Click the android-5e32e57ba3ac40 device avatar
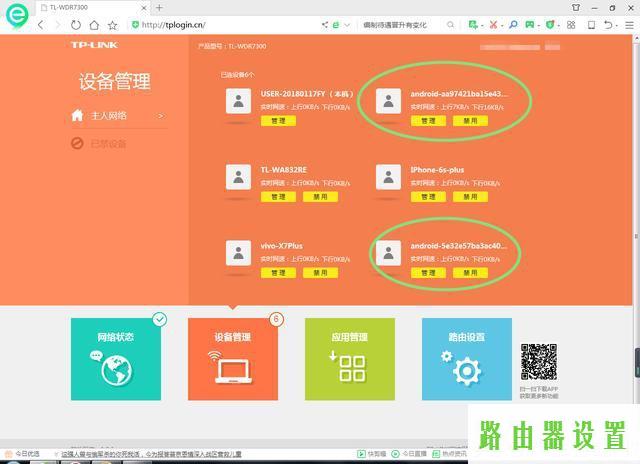Screen dimensions: 640x464 point(388,253)
